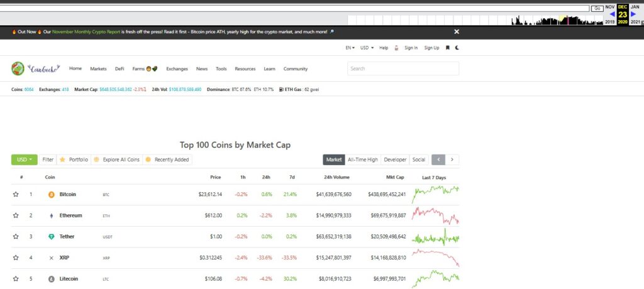Click the Ethereum coin icon
Screen dimensions: 644x289
tap(52, 215)
